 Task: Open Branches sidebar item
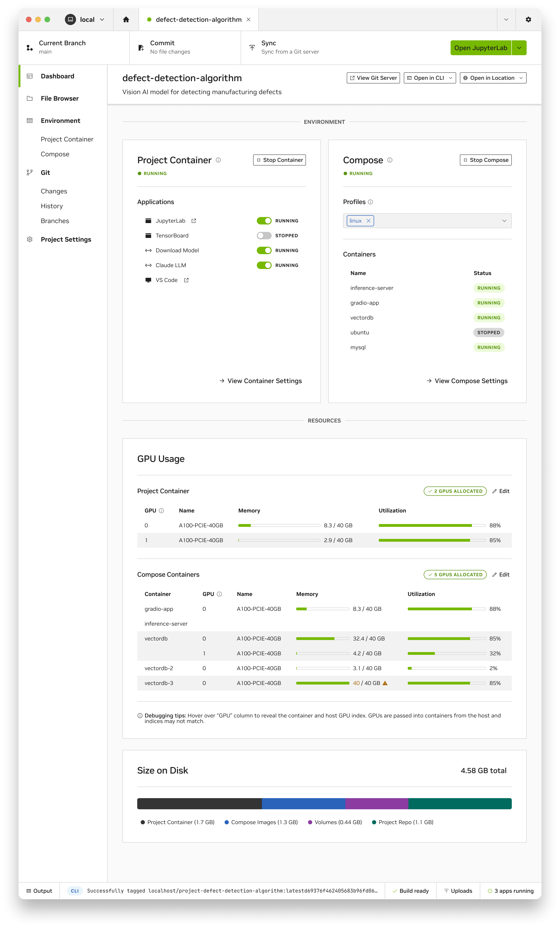point(55,221)
